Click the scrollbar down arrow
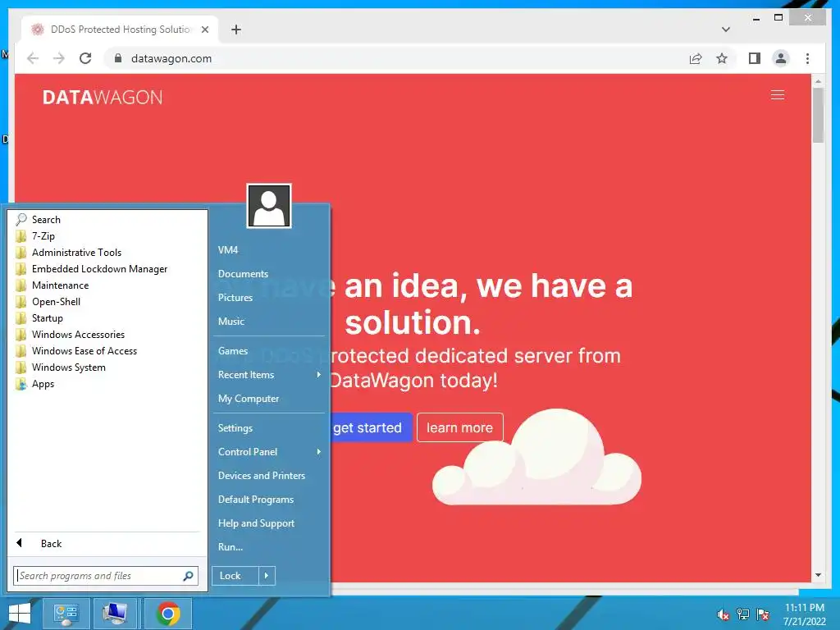 pyautogui.click(x=818, y=575)
